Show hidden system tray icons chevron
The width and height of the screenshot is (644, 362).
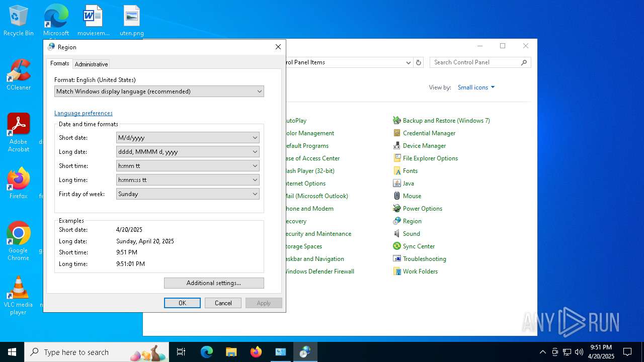click(x=542, y=352)
